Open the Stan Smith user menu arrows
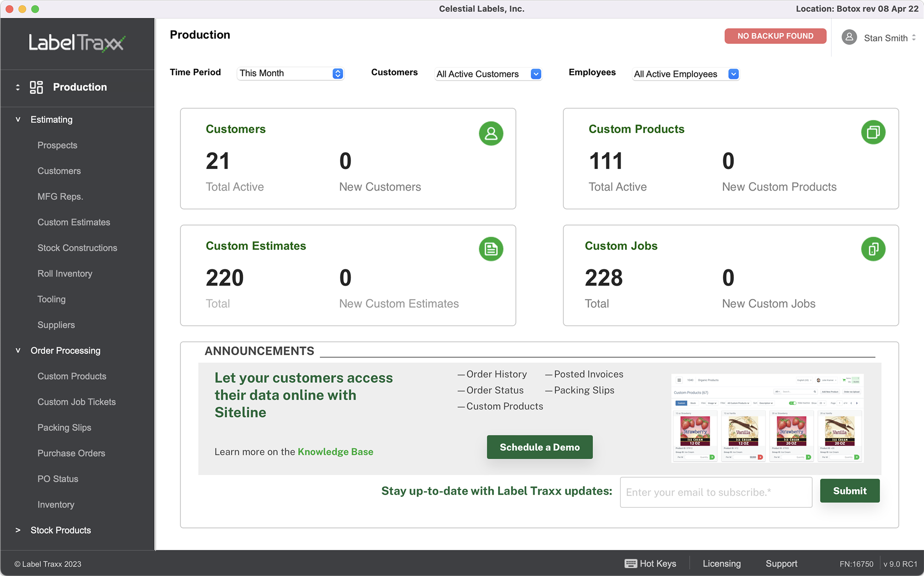This screenshot has width=924, height=576. [x=914, y=38]
